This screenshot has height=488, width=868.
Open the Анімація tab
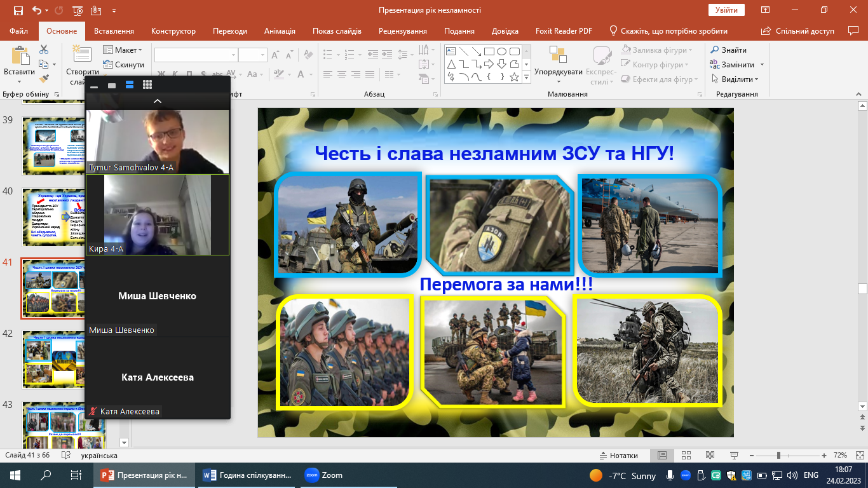coord(280,31)
